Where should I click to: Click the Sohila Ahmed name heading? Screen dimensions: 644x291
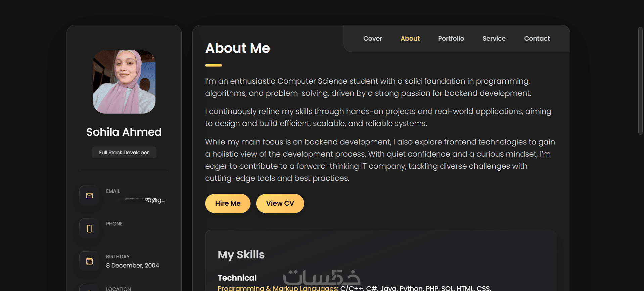(x=124, y=132)
